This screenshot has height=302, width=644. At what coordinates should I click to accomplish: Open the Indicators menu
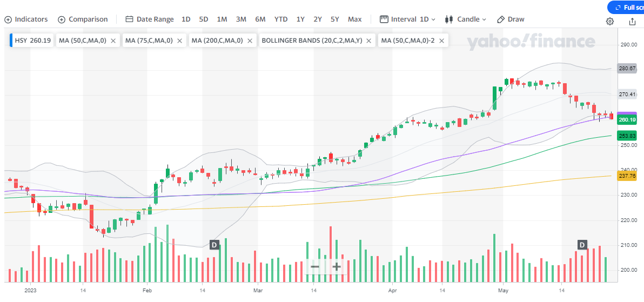point(26,19)
